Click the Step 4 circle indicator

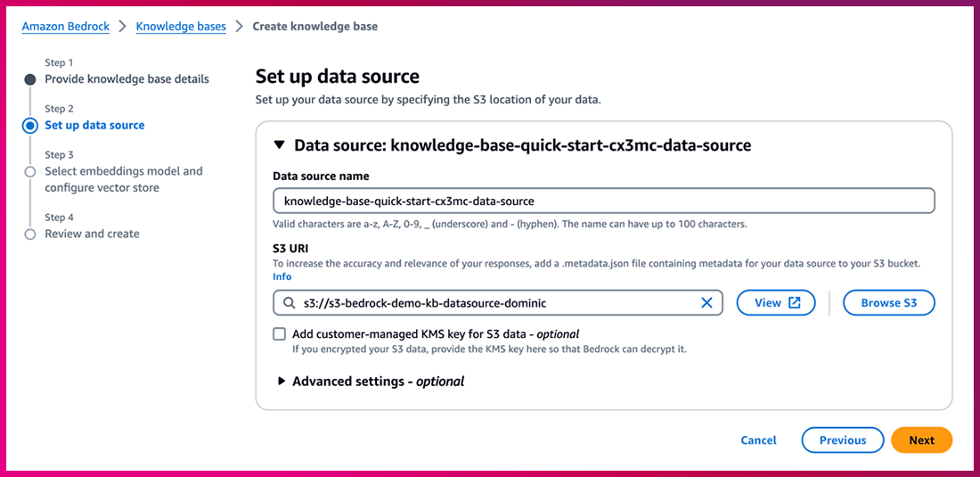coord(30,234)
